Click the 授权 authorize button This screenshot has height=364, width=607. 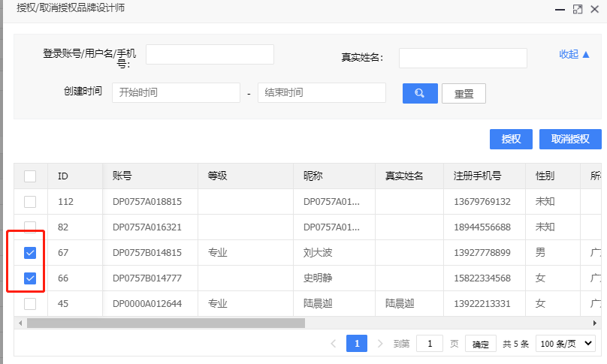[511, 139]
